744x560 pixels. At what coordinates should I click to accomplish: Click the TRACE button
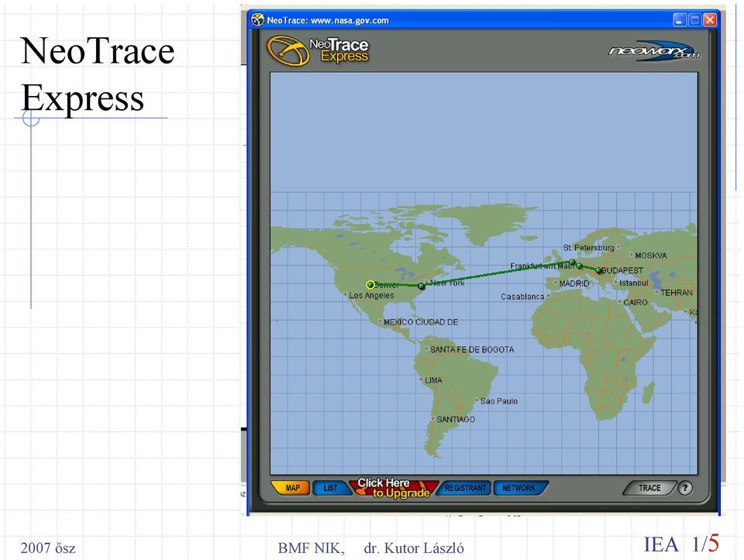coord(649,488)
